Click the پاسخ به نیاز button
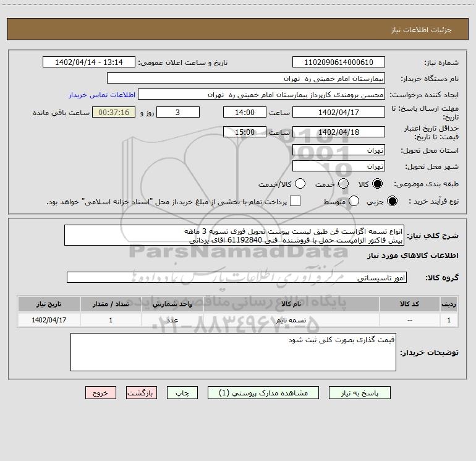The image size is (476, 461). tap(359, 393)
